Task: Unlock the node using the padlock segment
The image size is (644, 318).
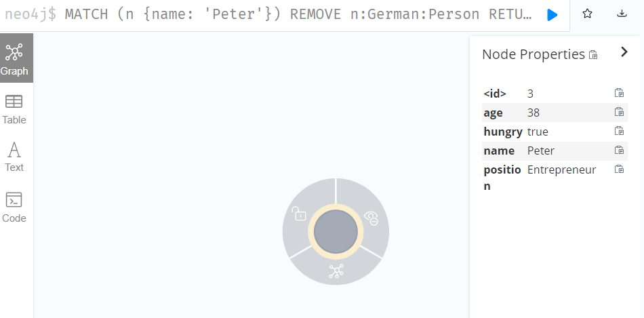Action: coord(300,214)
